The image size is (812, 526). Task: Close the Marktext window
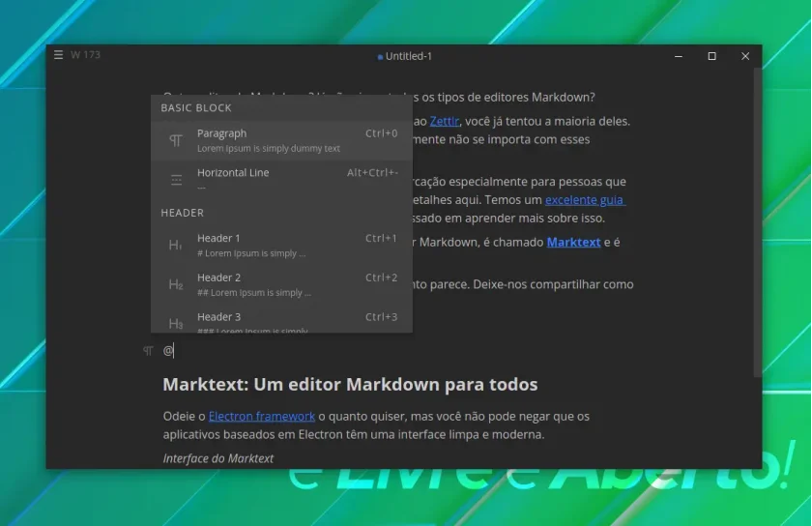(745, 56)
